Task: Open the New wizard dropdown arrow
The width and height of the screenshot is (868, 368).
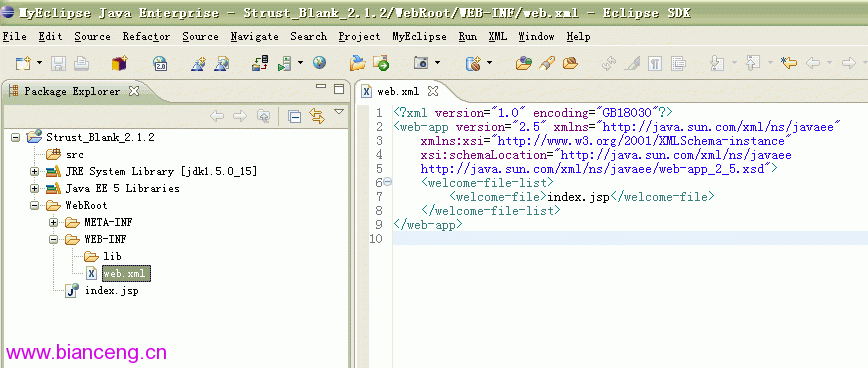Action: [39, 63]
